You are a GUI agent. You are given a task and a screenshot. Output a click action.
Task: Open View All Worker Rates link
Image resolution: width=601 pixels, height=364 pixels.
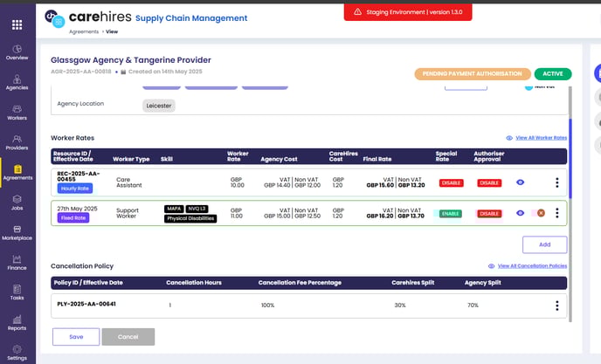tap(541, 138)
